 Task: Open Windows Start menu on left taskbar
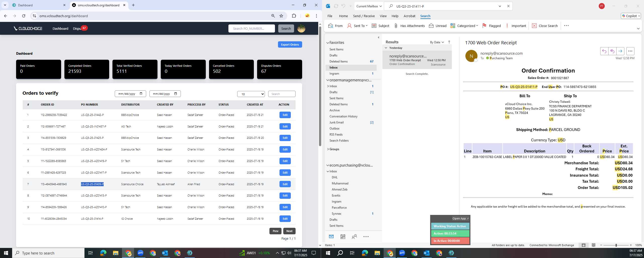pos(6,253)
